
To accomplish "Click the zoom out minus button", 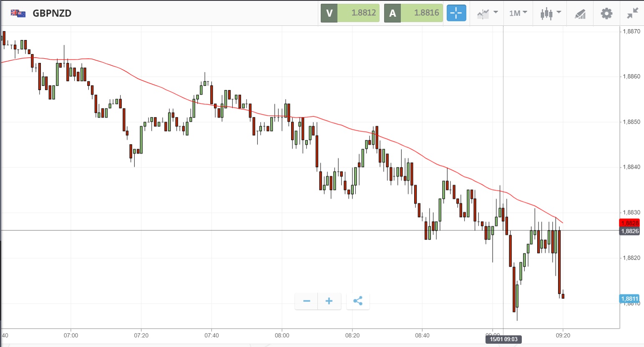I will [x=307, y=301].
